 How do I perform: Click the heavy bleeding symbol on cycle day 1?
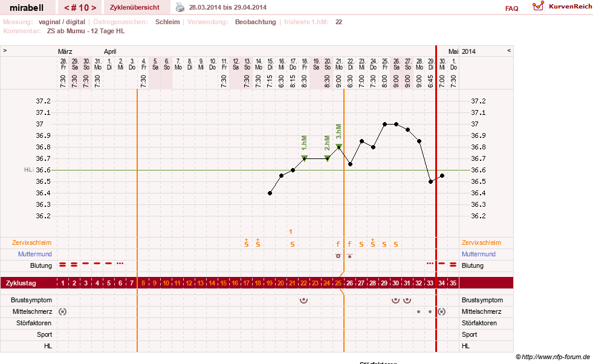pos(63,265)
